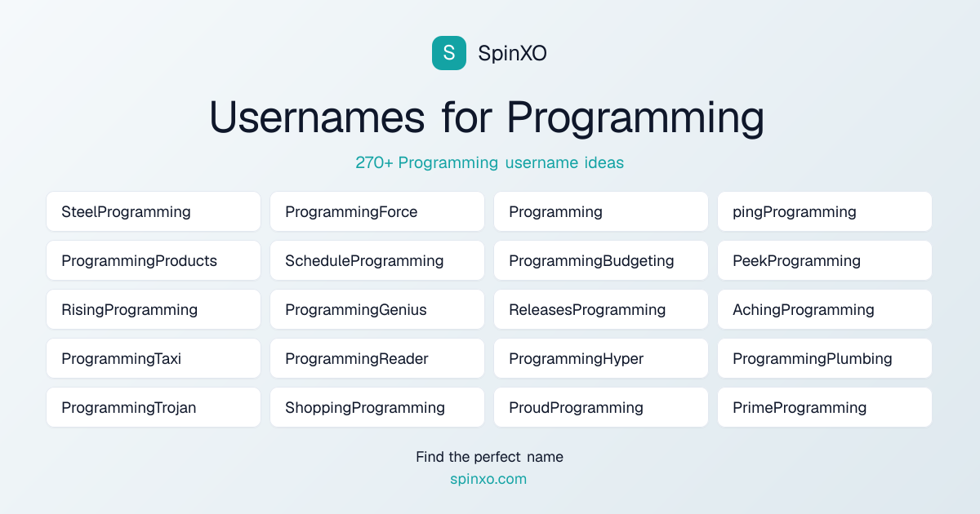
Task: Click the Find the perfect name text
Action: [x=489, y=457]
